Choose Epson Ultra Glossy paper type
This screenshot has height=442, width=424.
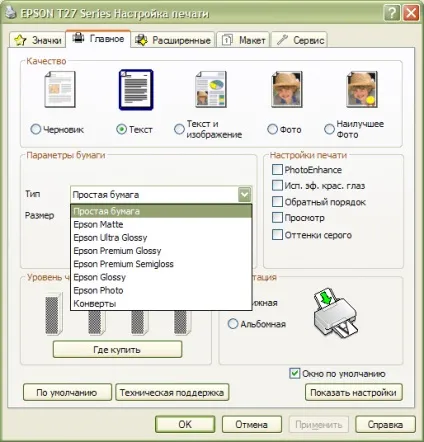(161, 238)
